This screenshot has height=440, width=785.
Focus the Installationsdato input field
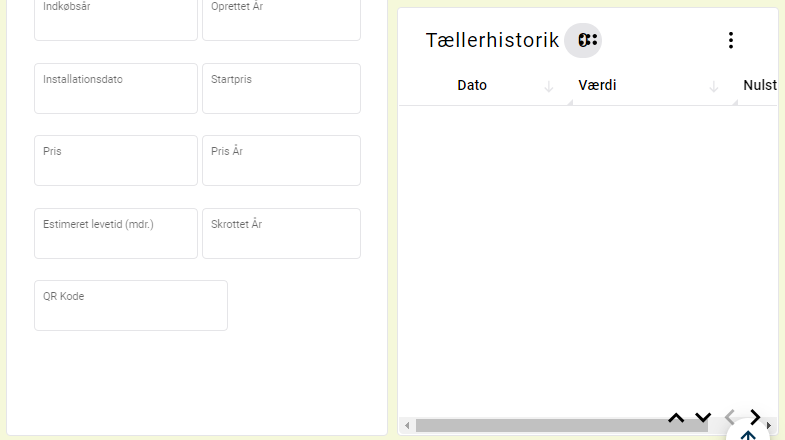[x=116, y=89]
